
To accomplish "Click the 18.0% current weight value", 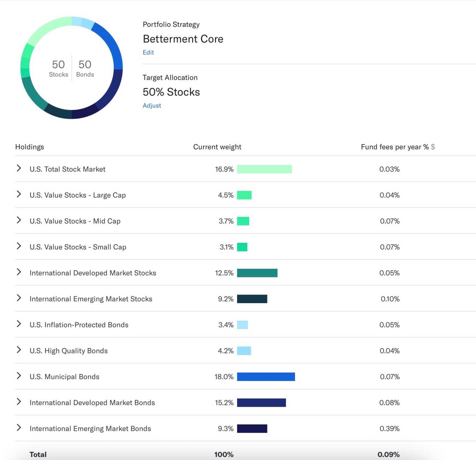I will 224,377.
